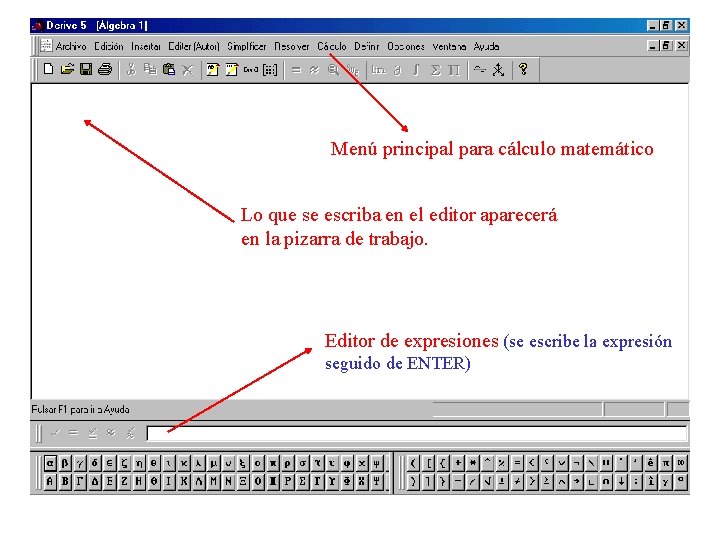Image resolution: width=720 pixels, height=540 pixels.
Task: Click the Print icon in toolbar
Action: pos(105,69)
